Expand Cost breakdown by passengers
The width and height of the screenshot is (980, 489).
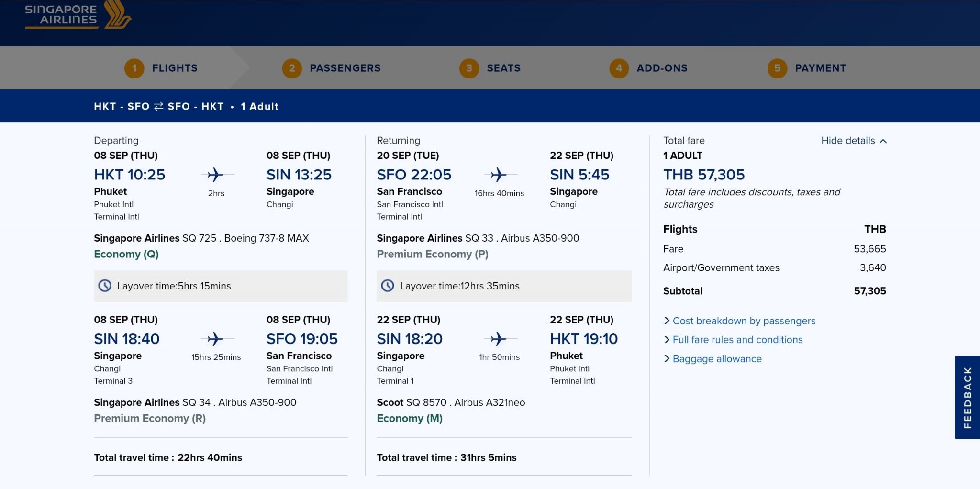point(743,321)
